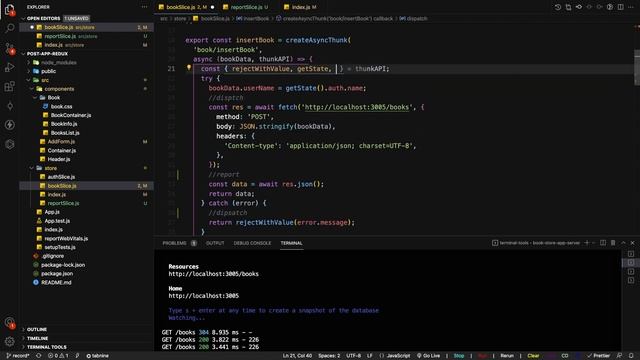Create a new terminal with plus icon
This screenshot has height=360, width=640.
[x=587, y=243]
